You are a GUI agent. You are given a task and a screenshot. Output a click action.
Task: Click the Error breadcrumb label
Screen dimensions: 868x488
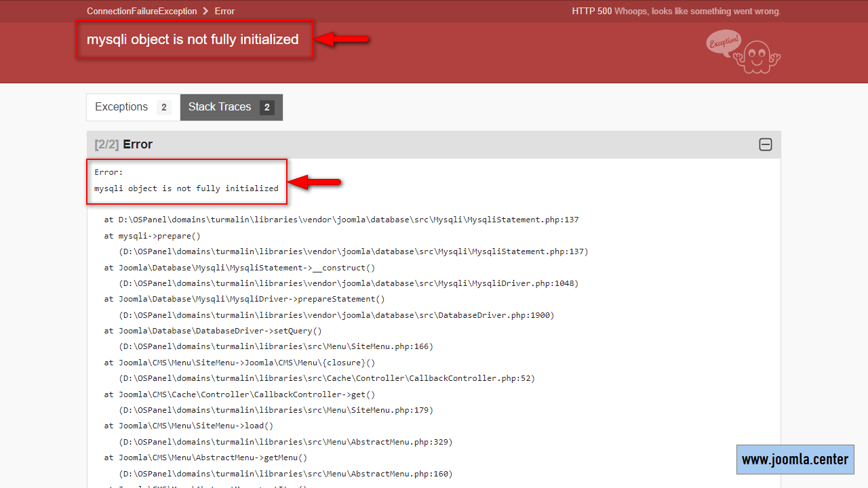point(224,11)
